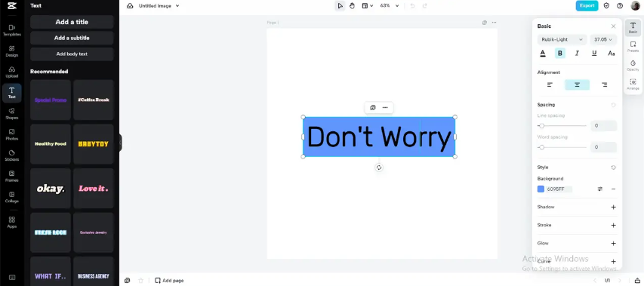Click the keyboard shortcuts icon
This screenshot has height=286, width=644.
(12, 278)
